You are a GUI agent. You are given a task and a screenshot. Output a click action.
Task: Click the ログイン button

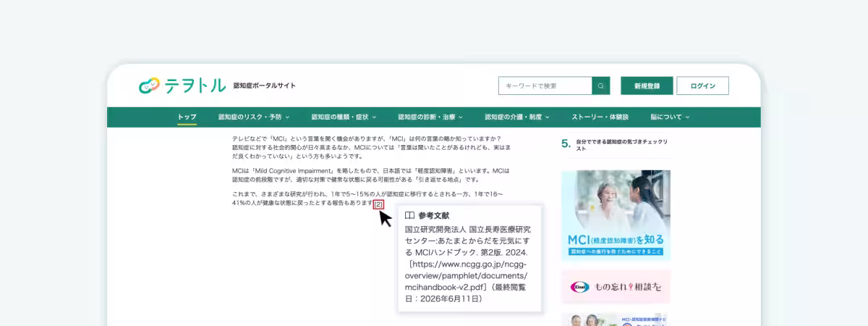coord(702,86)
